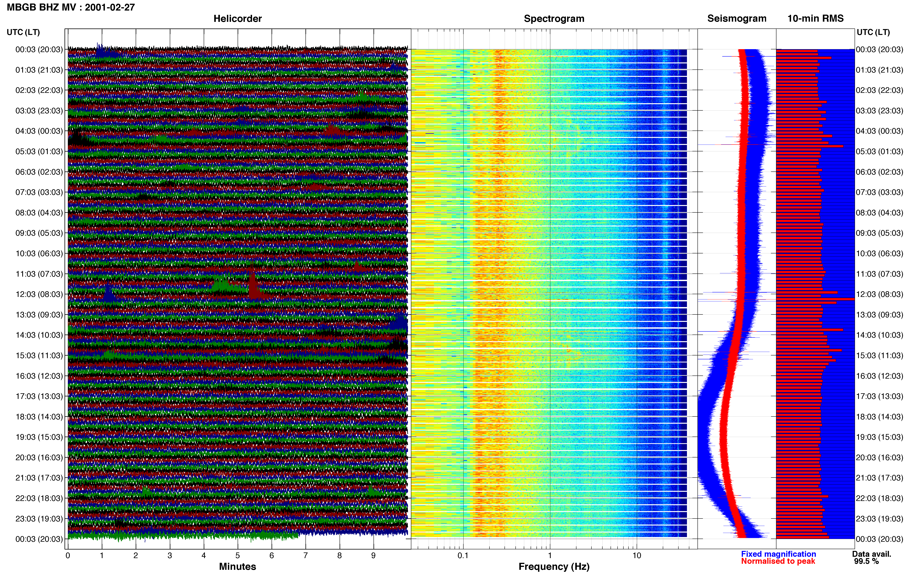This screenshot has height=578, width=924.
Task: Click minute tick label 0 on helicorder axis
Action: pos(68,556)
